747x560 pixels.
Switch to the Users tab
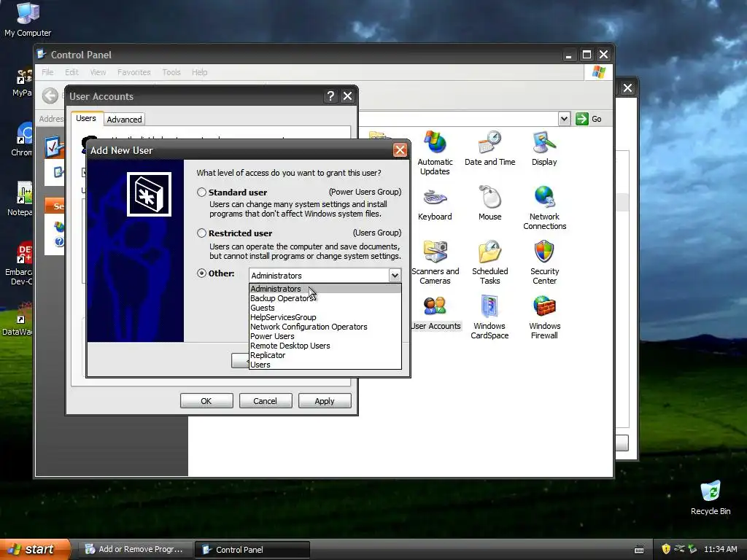click(x=86, y=118)
